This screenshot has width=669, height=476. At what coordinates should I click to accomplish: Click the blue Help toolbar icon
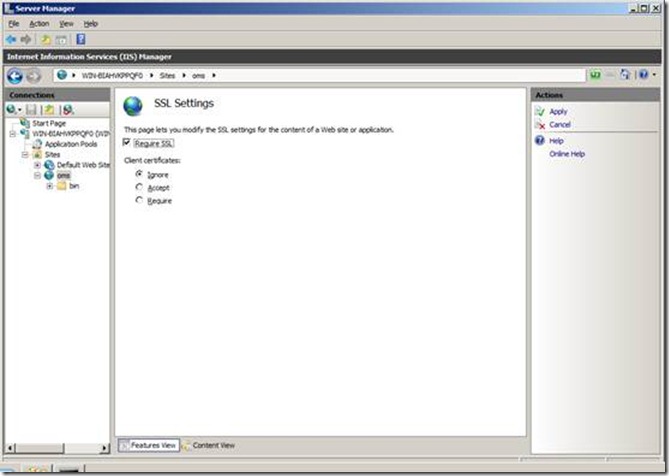click(81, 39)
